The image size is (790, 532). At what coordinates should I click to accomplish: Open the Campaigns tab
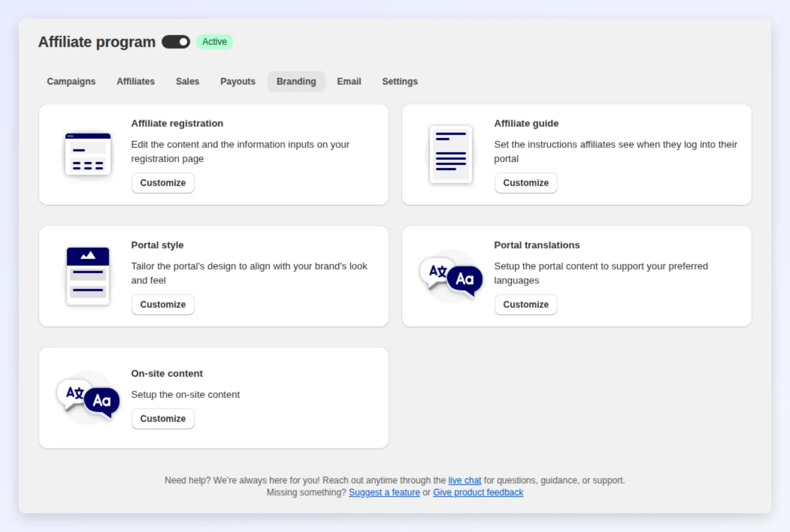(71, 81)
